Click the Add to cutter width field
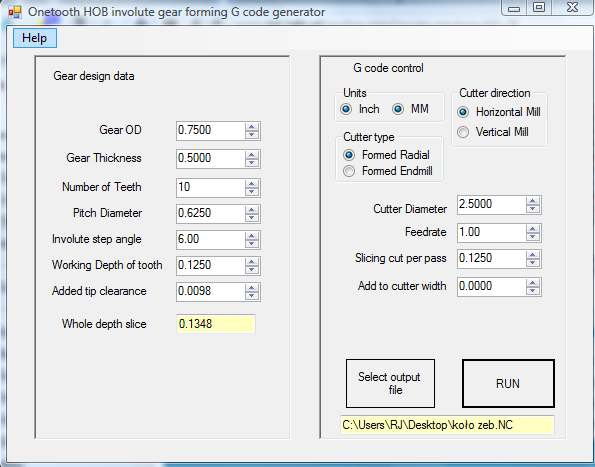Screen dimensions: 595x467 491,286
